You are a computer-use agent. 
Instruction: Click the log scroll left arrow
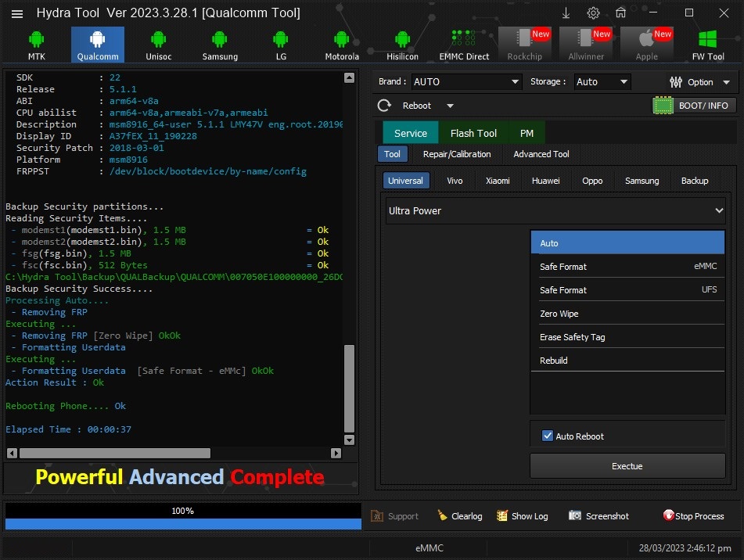click(x=13, y=453)
